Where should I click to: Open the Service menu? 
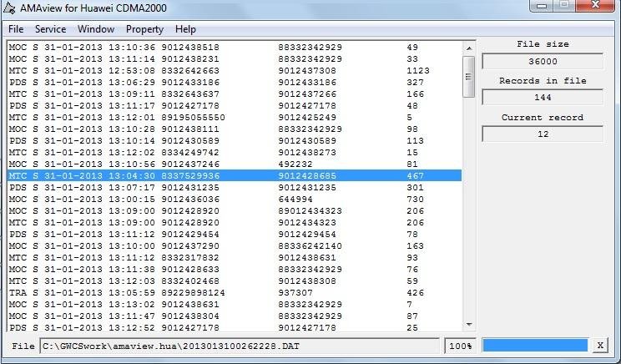(50, 29)
